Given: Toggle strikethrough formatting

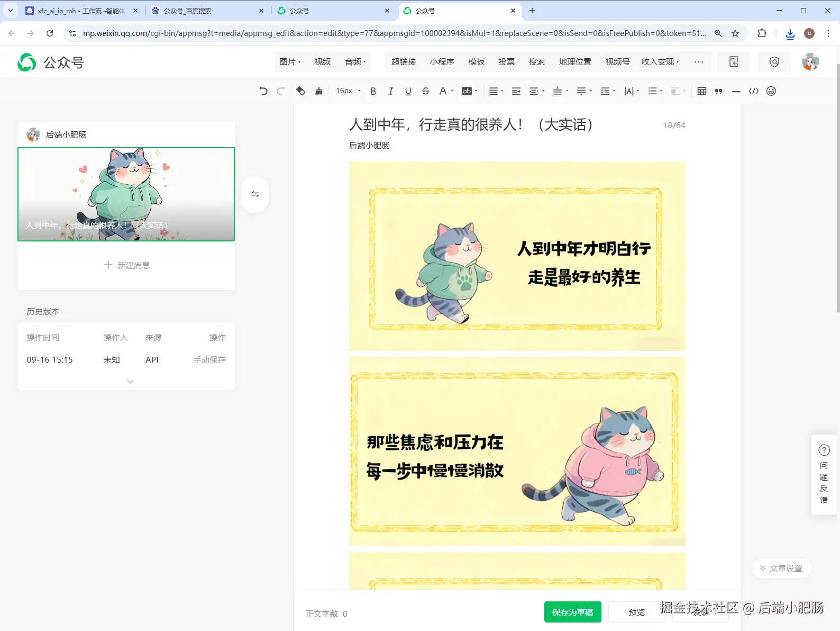Looking at the screenshot, I should point(426,91).
